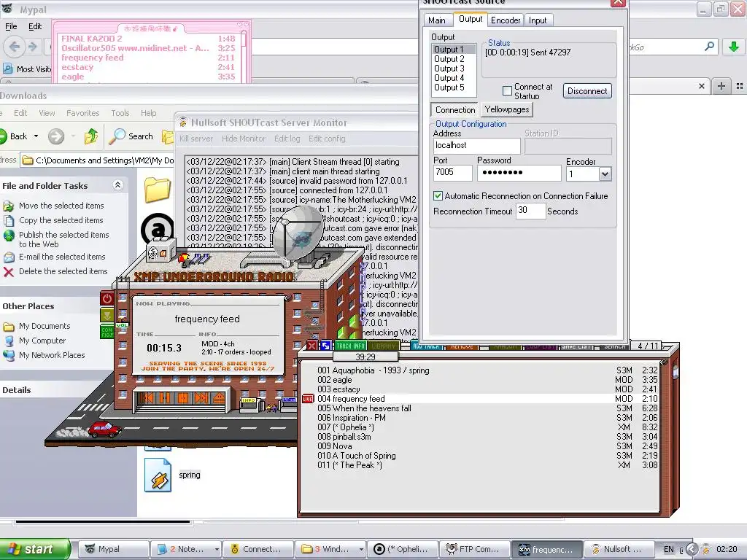The height and width of the screenshot is (560, 747).
Task: Click Kill server in SHOUTcast Server Monitor
Action: (x=196, y=139)
